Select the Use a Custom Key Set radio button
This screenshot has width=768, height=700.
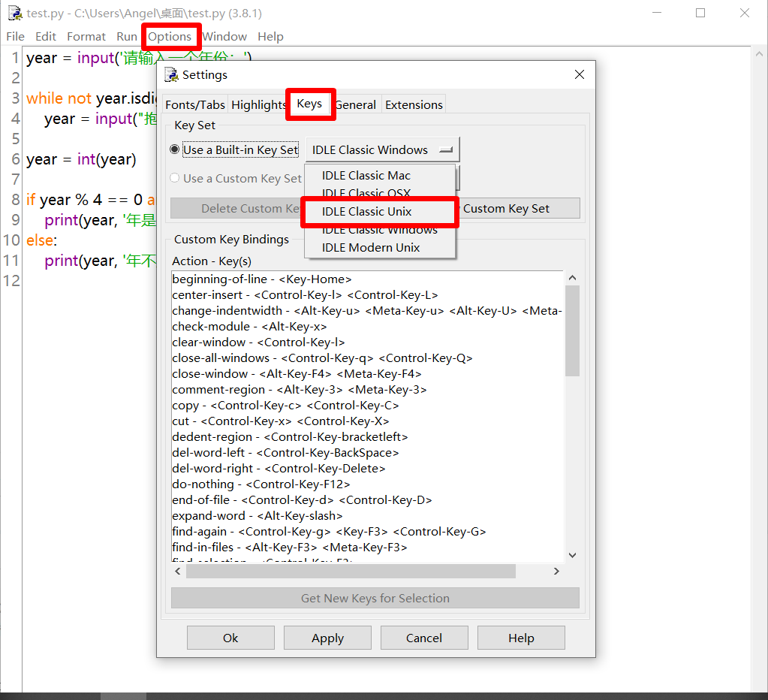point(175,178)
